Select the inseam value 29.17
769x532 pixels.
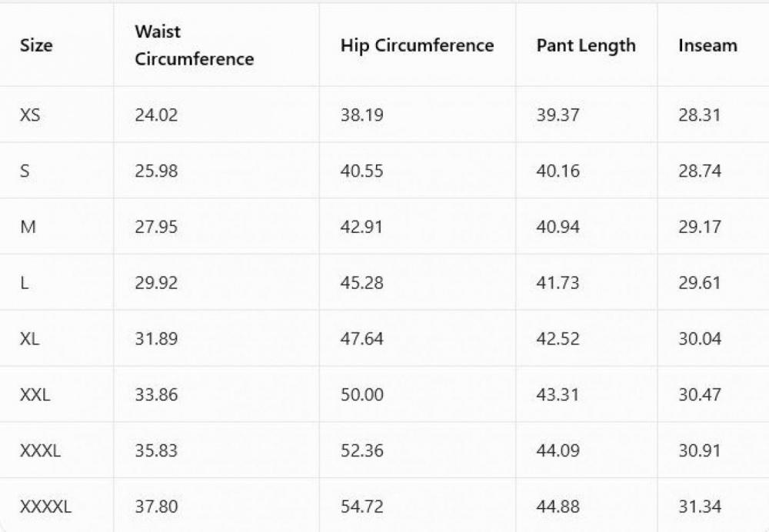click(699, 227)
